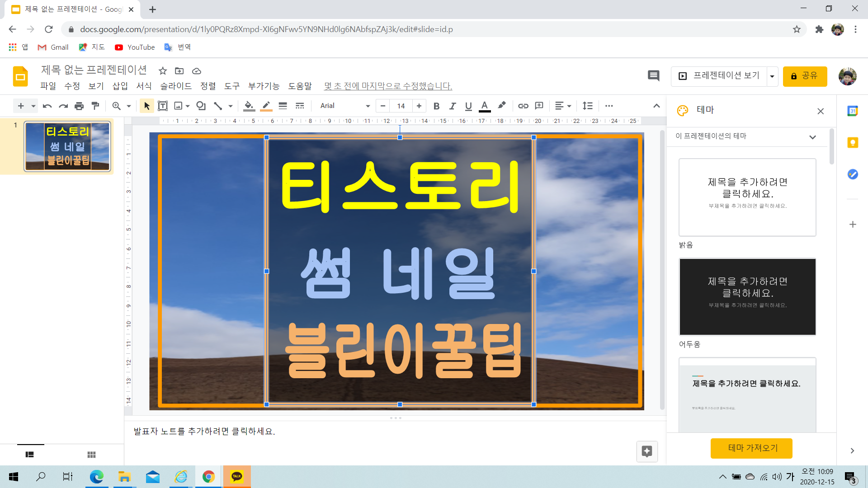
Task: Open the shape tool
Action: (201, 106)
